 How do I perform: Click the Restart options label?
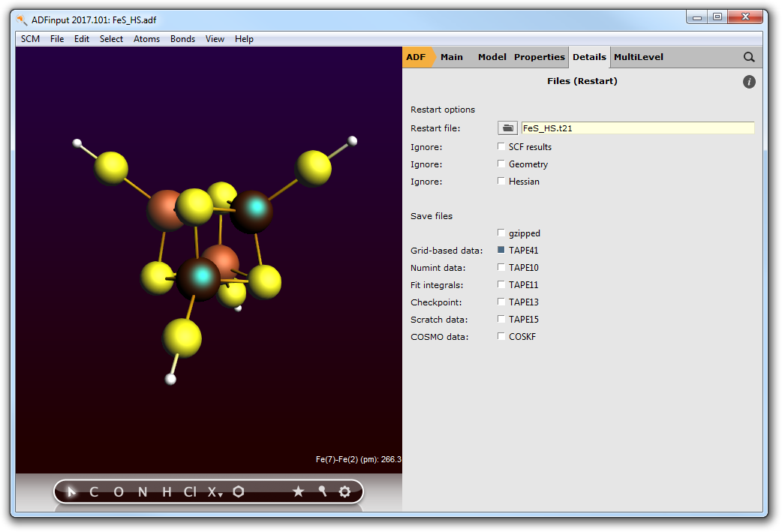pos(443,110)
